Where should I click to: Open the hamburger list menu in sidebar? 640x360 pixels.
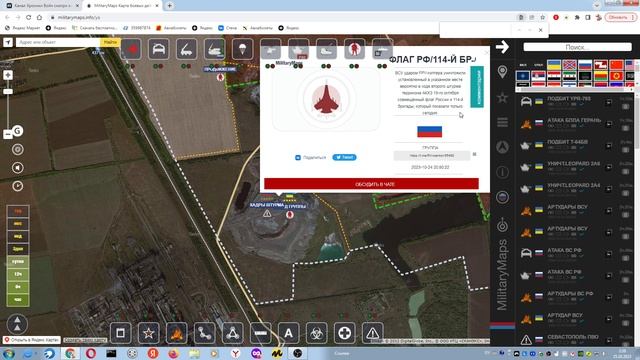click(502, 122)
